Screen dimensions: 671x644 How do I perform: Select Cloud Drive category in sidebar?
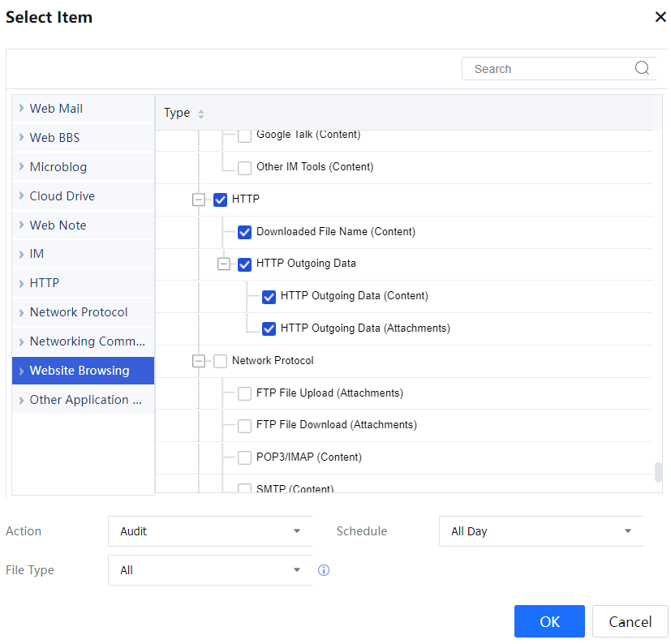[62, 196]
